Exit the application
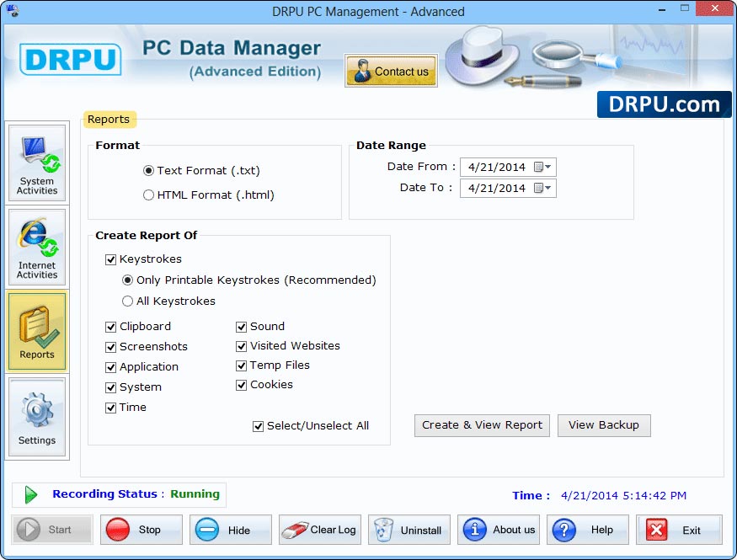 (x=679, y=530)
